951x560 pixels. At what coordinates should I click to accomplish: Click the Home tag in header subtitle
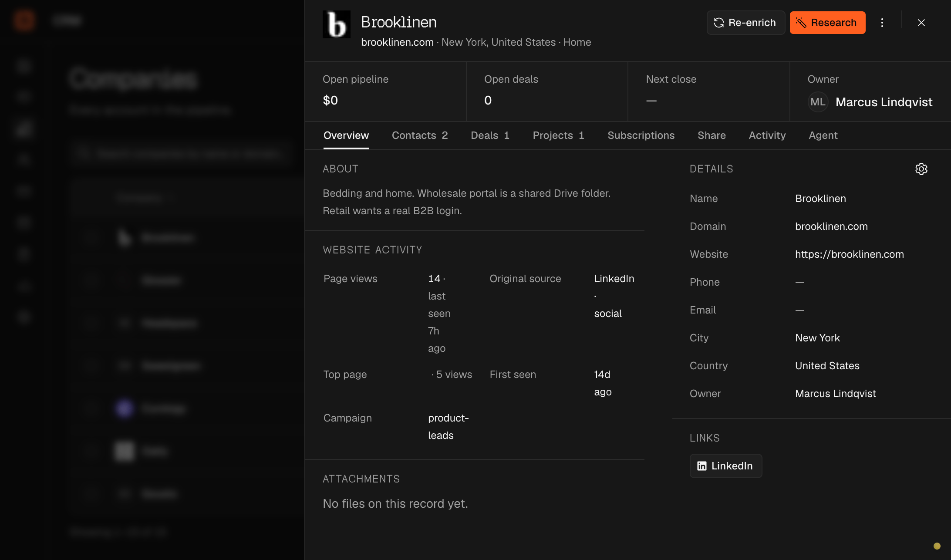(577, 42)
